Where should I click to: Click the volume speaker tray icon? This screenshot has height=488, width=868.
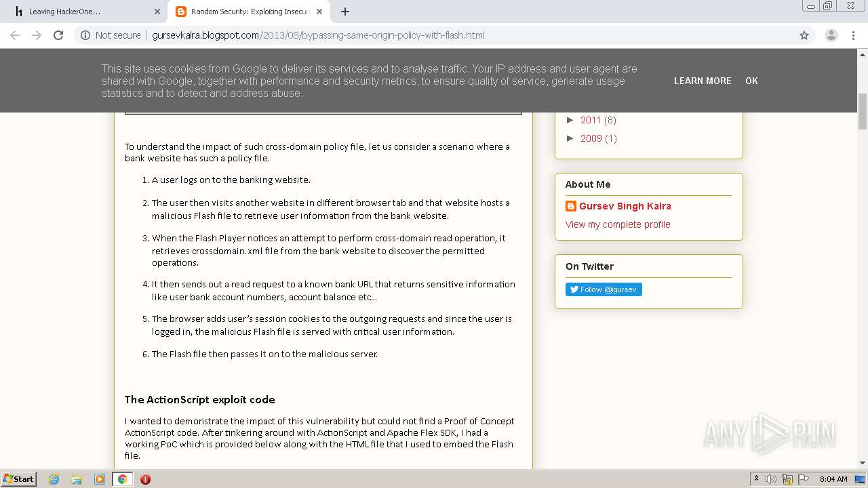771,479
